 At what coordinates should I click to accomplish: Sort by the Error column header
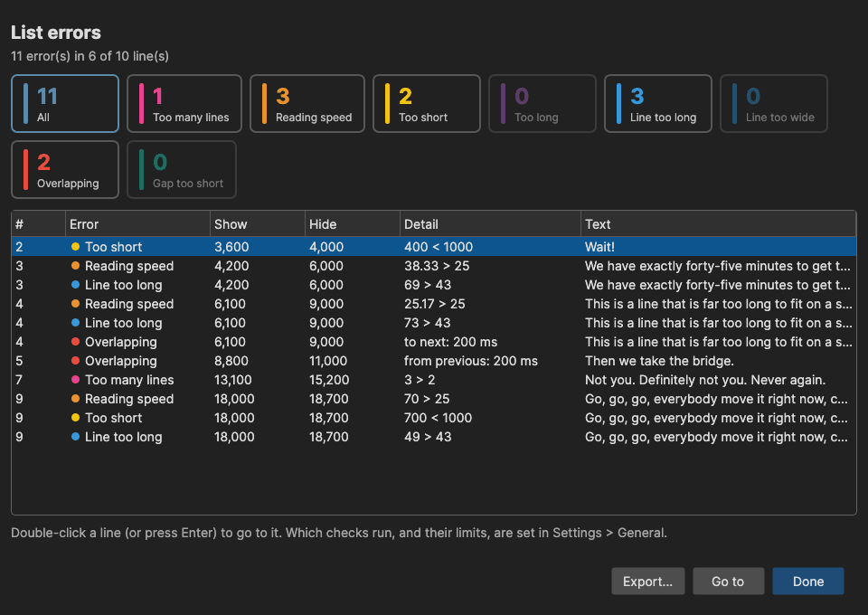point(137,224)
